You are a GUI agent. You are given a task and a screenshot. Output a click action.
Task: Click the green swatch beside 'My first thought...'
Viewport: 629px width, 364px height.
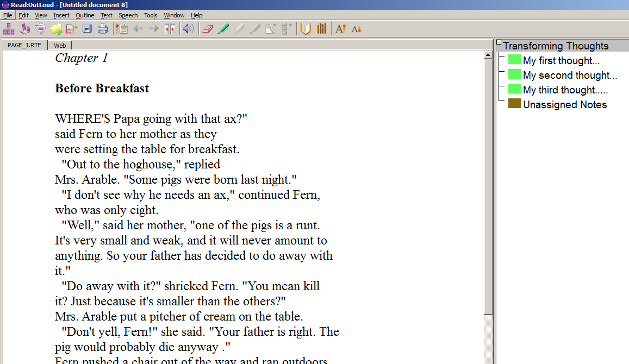pos(515,59)
